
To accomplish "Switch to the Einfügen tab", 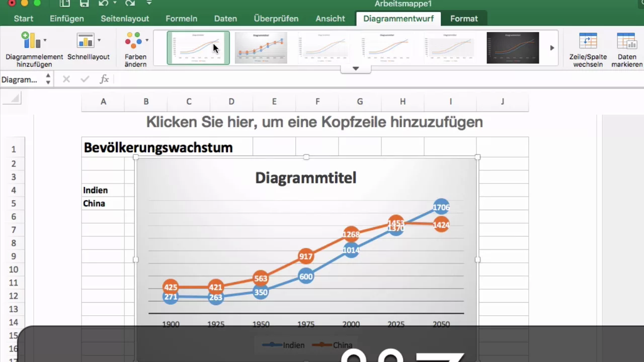I will point(67,19).
